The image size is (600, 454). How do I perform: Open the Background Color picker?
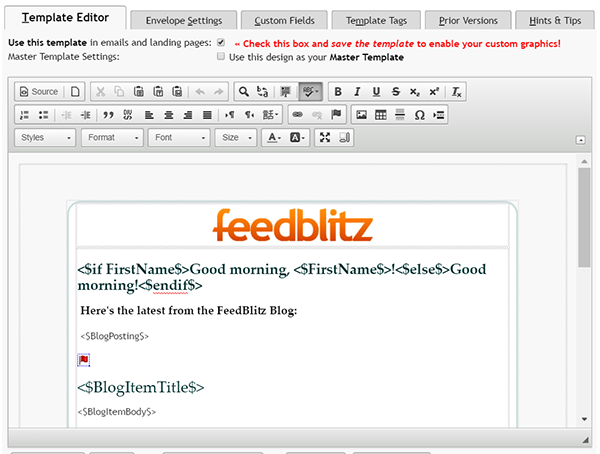[x=297, y=138]
